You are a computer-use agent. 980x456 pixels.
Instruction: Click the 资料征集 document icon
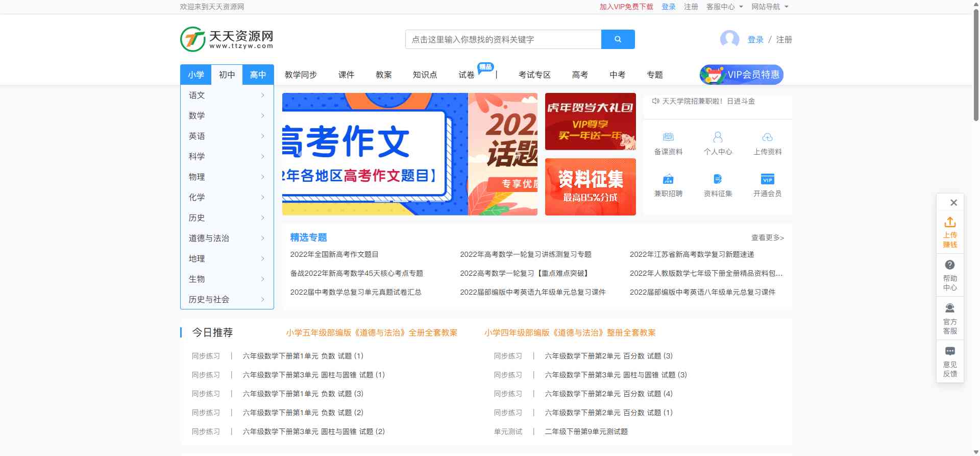coord(718,179)
